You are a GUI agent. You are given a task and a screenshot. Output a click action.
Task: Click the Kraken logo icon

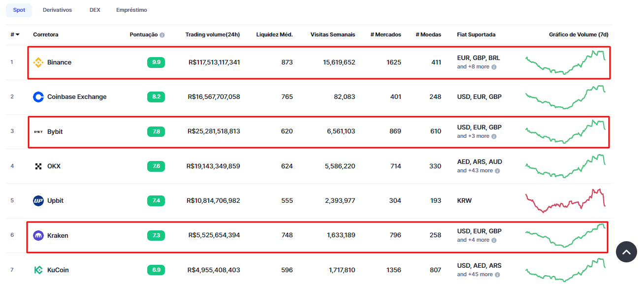(x=38, y=236)
